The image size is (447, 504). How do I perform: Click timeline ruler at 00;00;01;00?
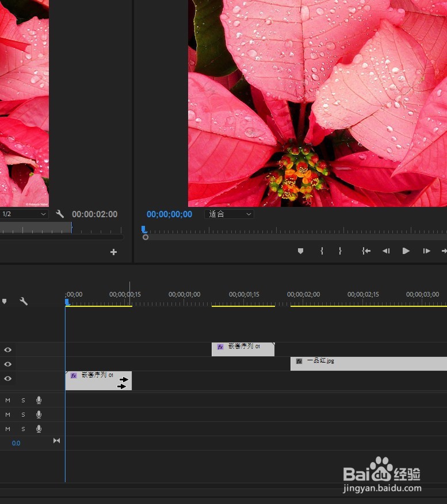point(185,294)
